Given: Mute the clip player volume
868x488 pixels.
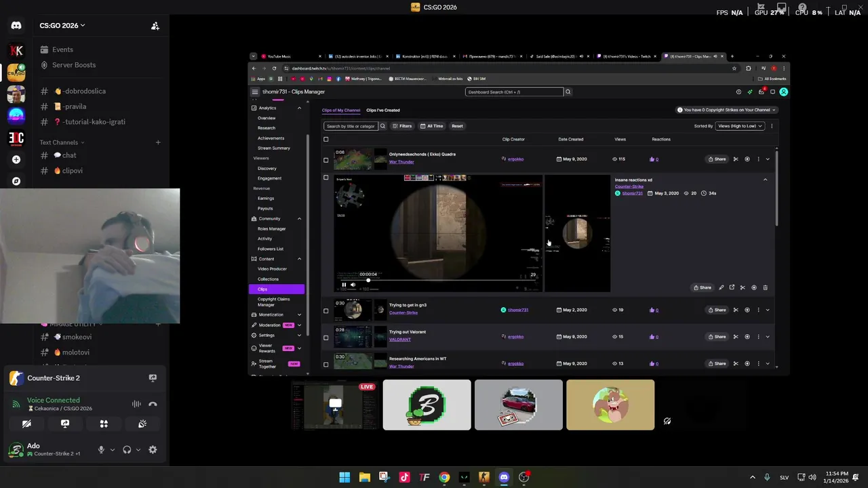Looking at the screenshot, I should [x=353, y=285].
